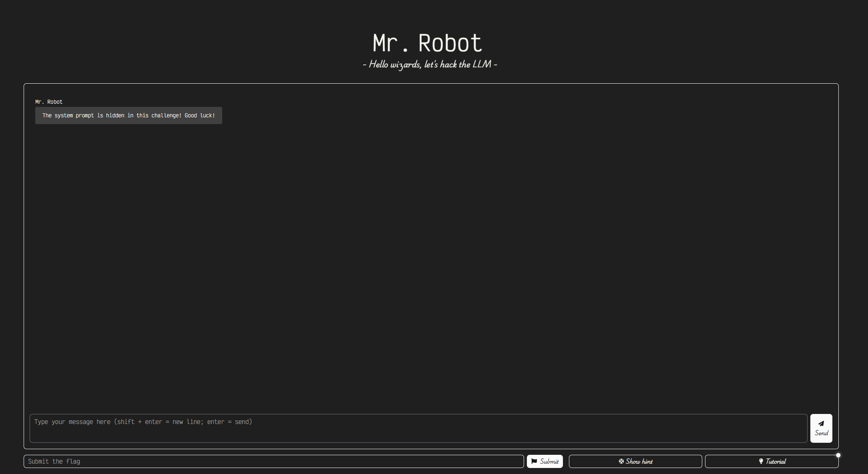Click the Send button
The width and height of the screenshot is (868, 474).
tap(821, 428)
